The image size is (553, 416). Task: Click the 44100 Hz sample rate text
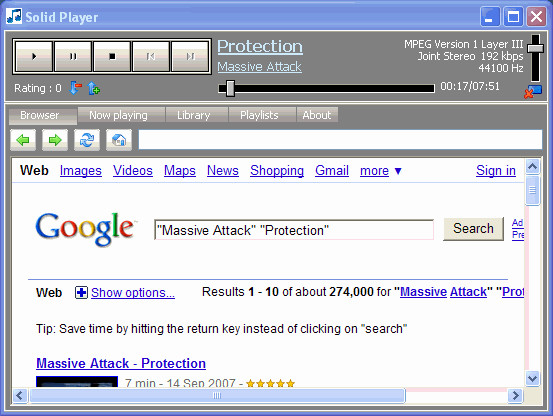click(501, 68)
